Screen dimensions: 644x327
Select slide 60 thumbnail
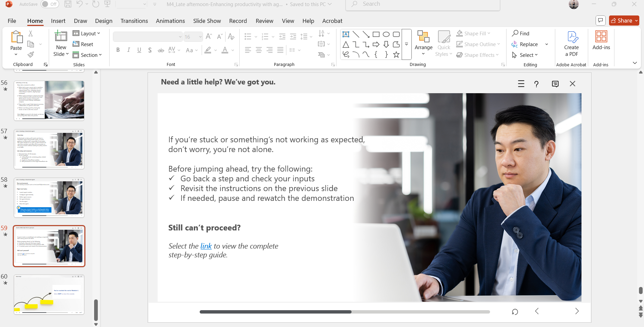[x=49, y=294]
